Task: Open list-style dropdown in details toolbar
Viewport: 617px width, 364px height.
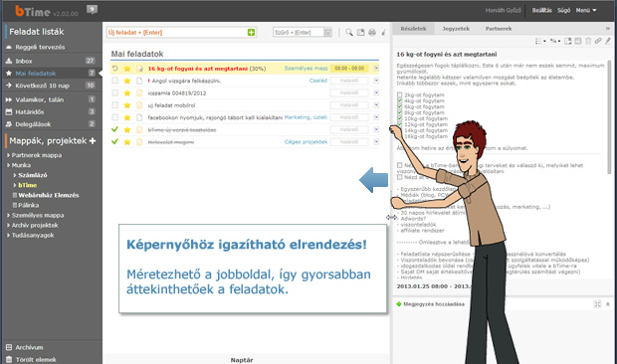Action: (x=540, y=41)
